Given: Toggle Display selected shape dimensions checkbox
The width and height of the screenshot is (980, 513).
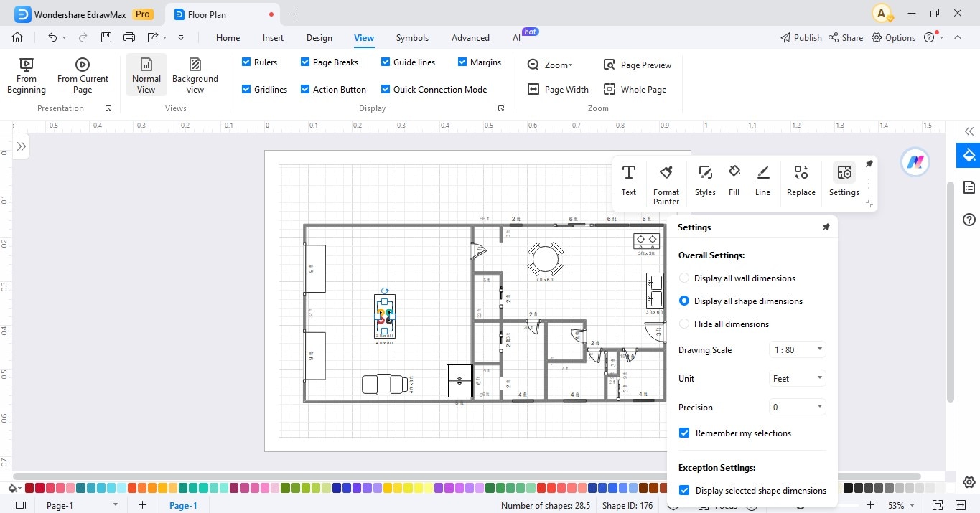Looking at the screenshot, I should (684, 491).
